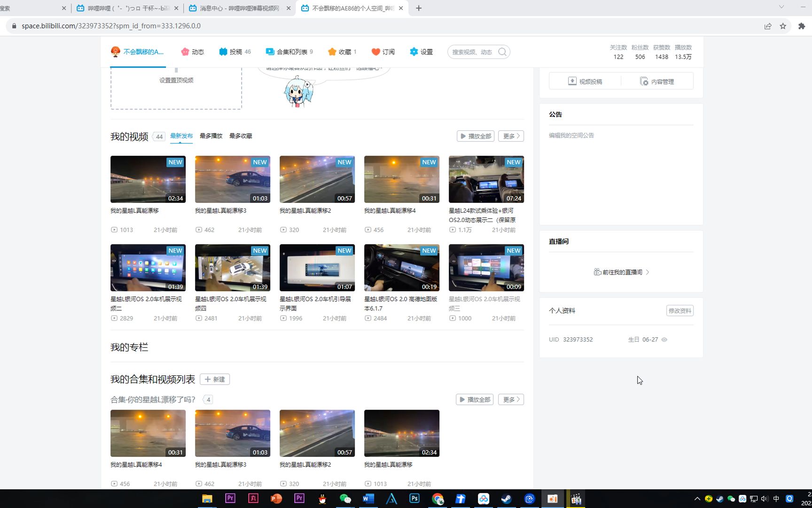Viewport: 812px width, 508px height.
Task: Select the 最新发布 sort option
Action: coord(181,136)
